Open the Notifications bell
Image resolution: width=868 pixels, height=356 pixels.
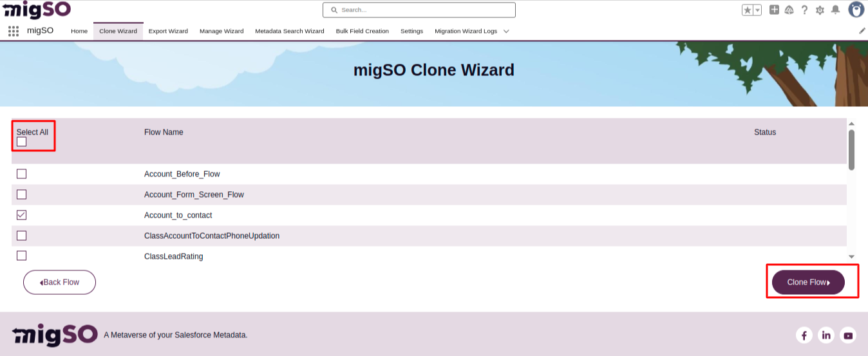835,10
